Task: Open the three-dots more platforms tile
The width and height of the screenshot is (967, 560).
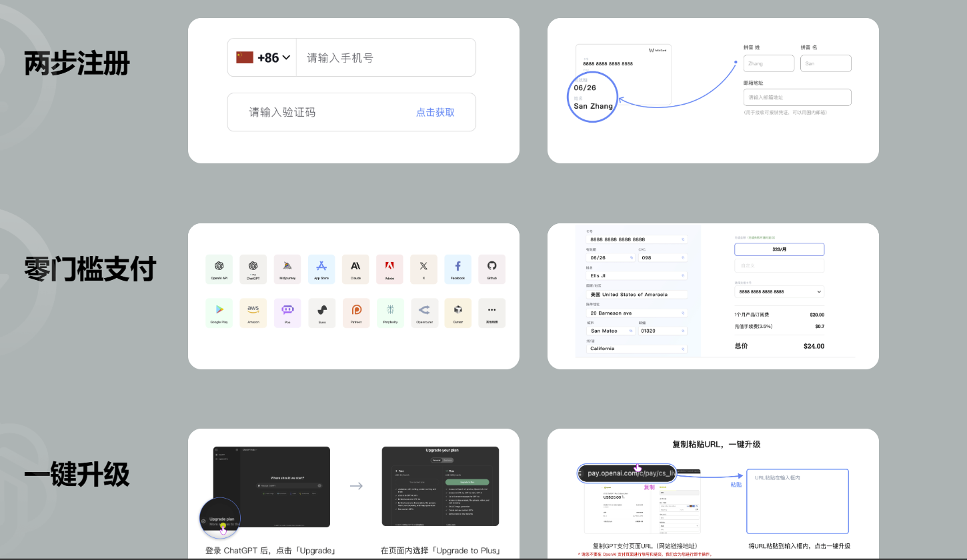Action: [492, 313]
